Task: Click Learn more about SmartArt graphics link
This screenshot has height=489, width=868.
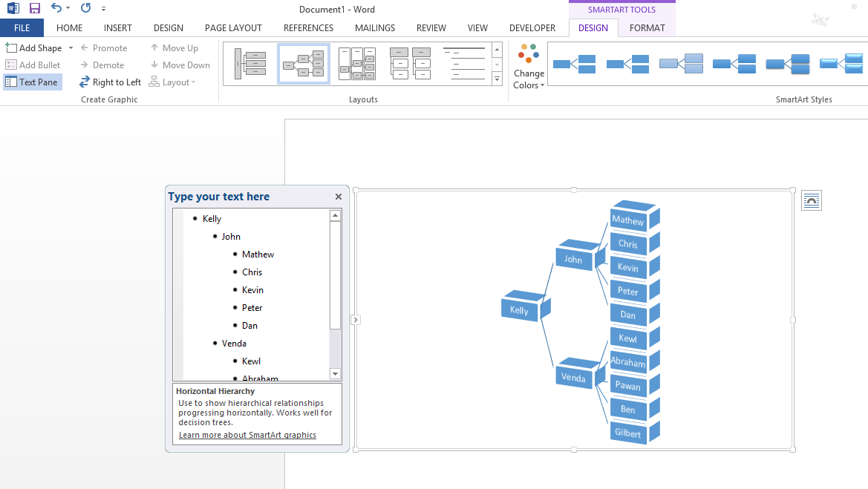Action: coord(247,435)
